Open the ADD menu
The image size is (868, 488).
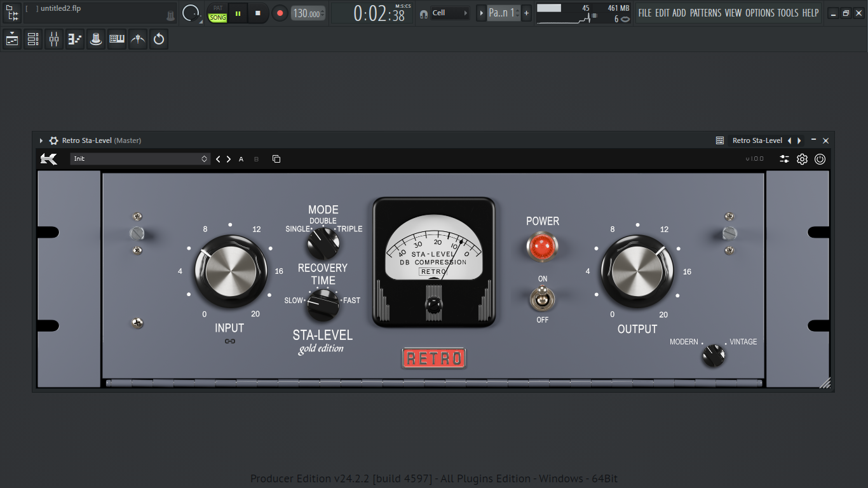click(x=679, y=13)
